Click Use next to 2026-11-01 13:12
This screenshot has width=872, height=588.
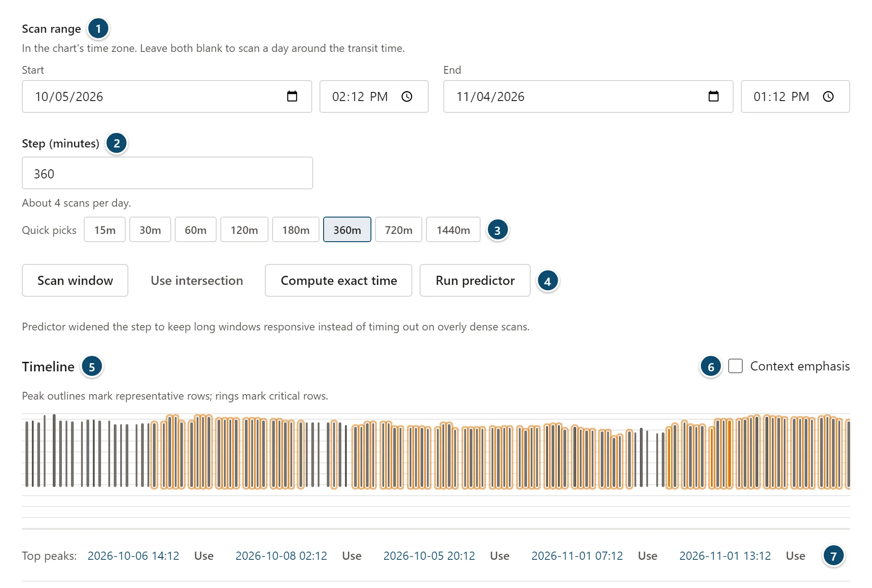pyautogui.click(x=796, y=556)
